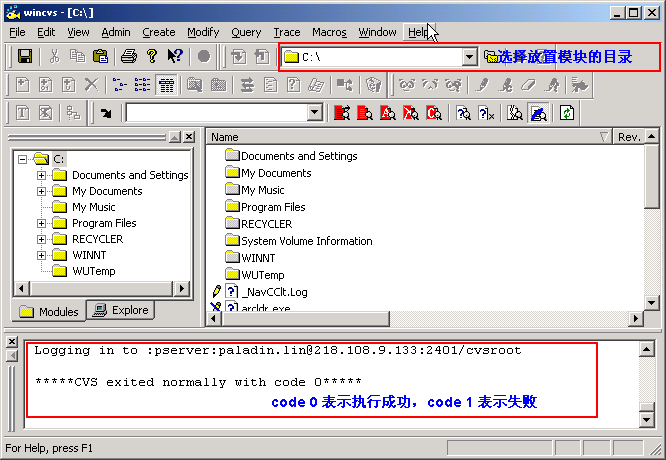Viewport: 666px width, 460px height.
Task: Collapse the C: drive tree node
Action: [x=22, y=159]
